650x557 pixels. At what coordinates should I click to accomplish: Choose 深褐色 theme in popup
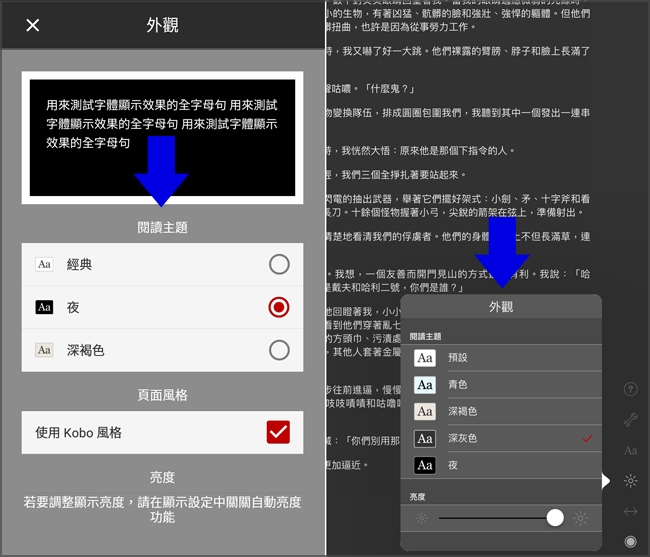[501, 412]
